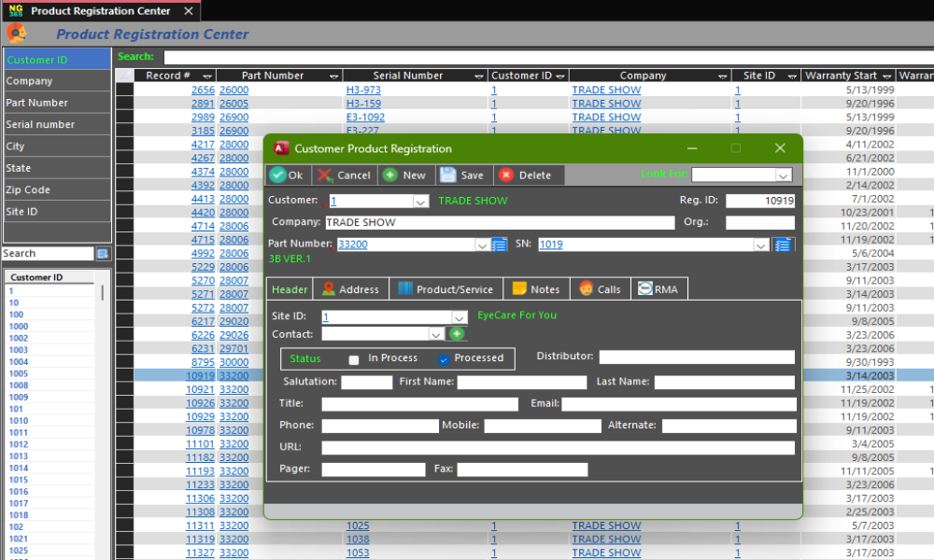934x560 pixels.
Task: Expand the Site ID combo box
Action: (459, 317)
